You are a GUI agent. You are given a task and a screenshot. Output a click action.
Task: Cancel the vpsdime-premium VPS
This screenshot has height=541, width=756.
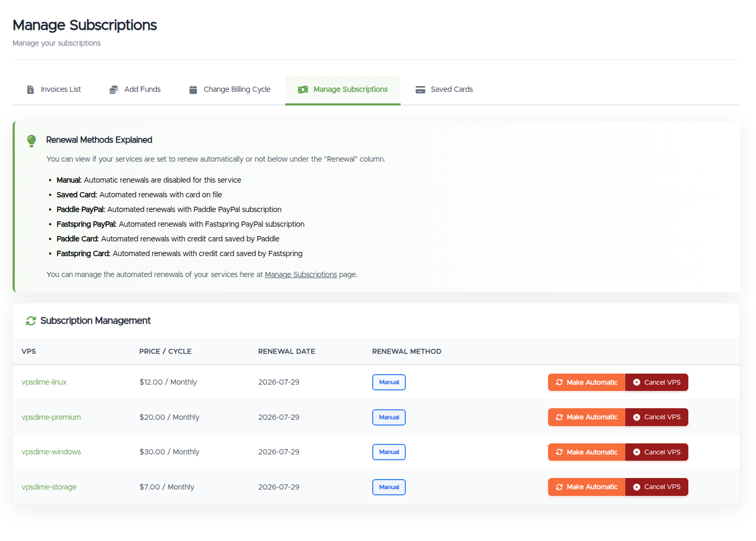(x=657, y=417)
